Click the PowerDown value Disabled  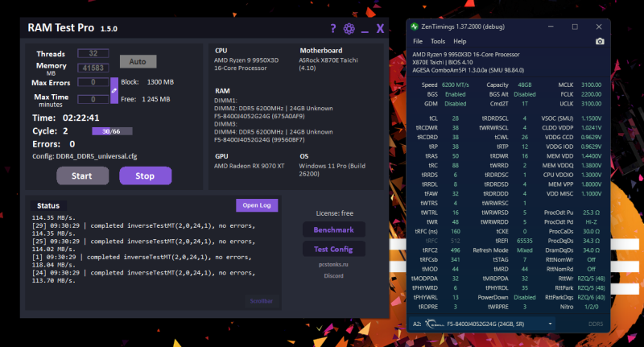tap(525, 298)
